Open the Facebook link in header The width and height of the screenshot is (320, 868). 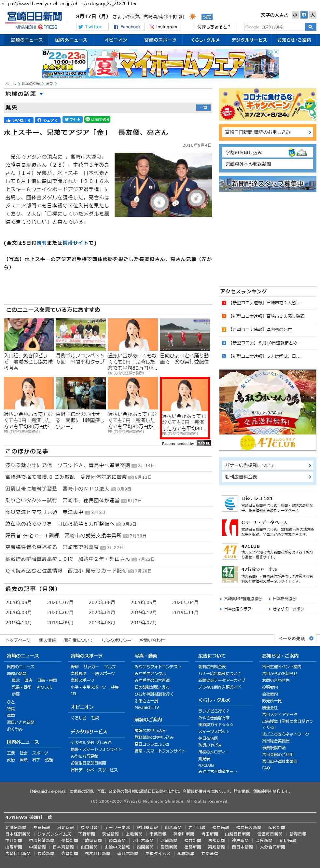pyautogui.click(x=128, y=27)
